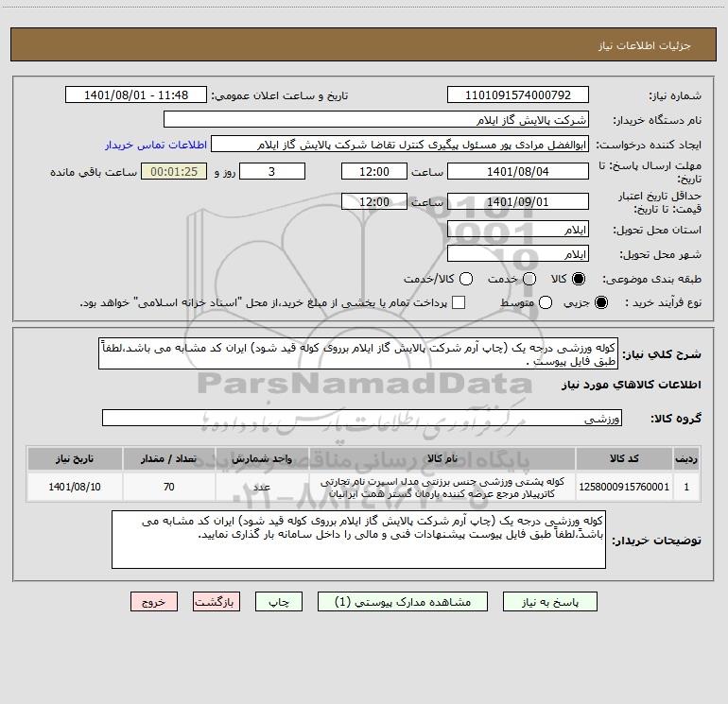Screen dimensions: 728x704
Task: Click the remaining days field showing 3
Action: tap(272, 171)
